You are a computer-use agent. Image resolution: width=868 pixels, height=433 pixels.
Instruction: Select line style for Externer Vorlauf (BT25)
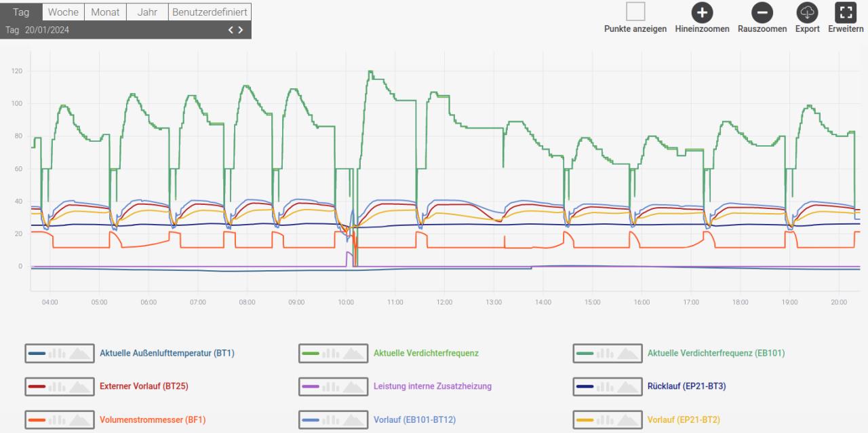tap(37, 386)
